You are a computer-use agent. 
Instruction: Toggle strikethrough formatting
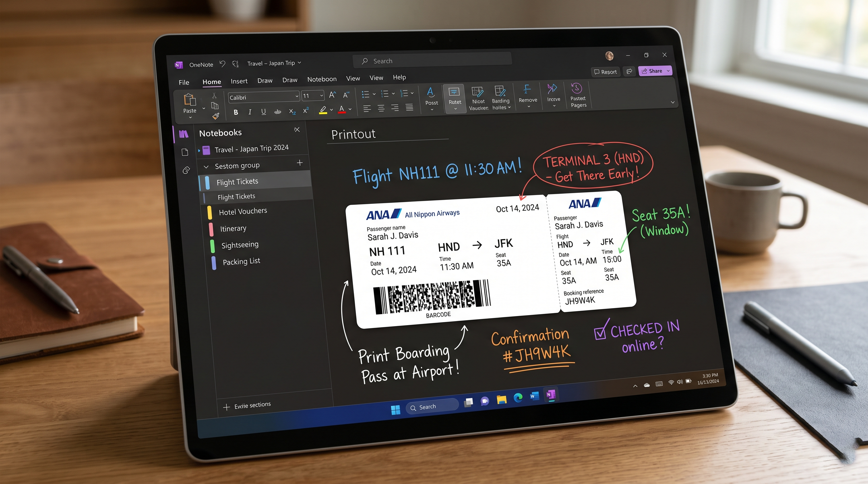(x=277, y=112)
